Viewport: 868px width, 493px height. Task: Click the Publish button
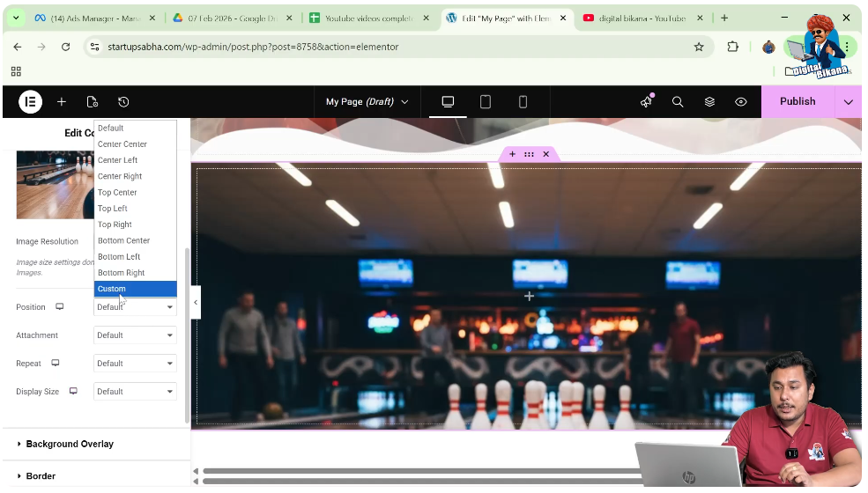tap(797, 102)
